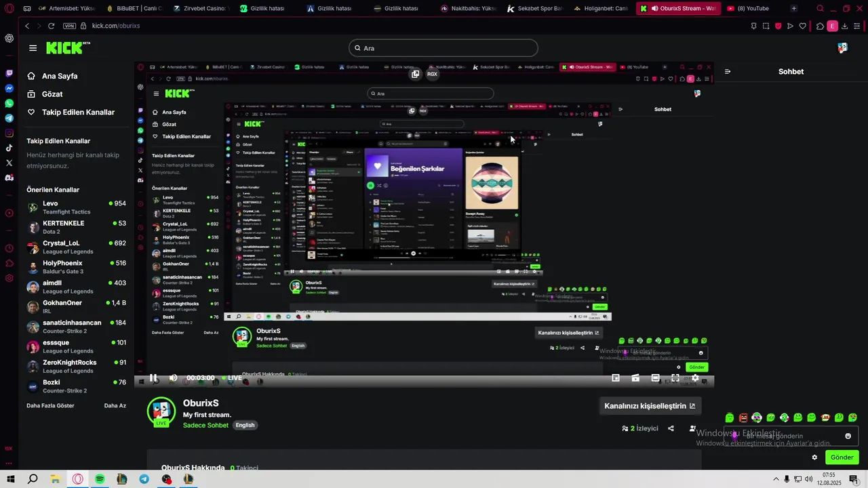Go to Kick home via logo
The image size is (868, 488).
pos(68,47)
